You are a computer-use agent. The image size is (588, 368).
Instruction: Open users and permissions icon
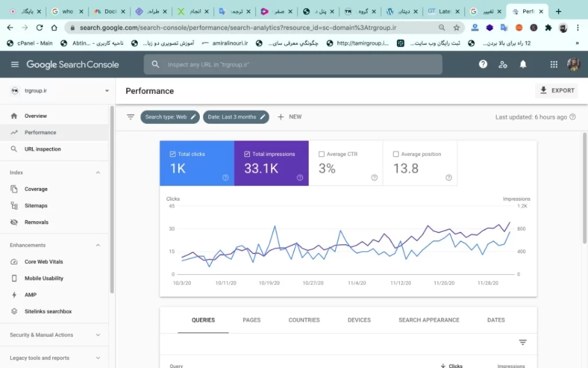(503, 64)
